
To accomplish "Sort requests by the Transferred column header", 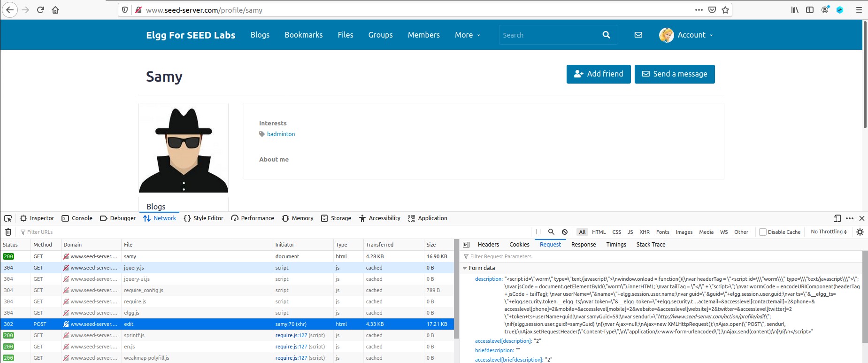I will point(393,245).
